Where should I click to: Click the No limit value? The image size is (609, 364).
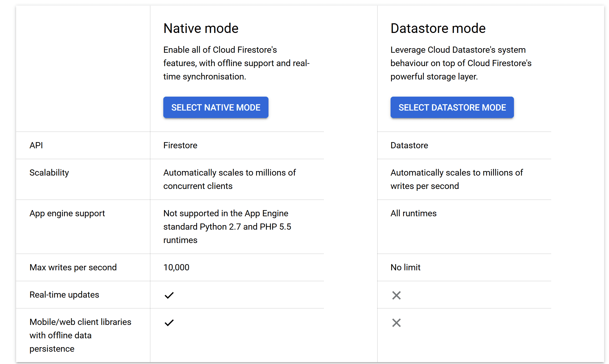pyautogui.click(x=405, y=267)
